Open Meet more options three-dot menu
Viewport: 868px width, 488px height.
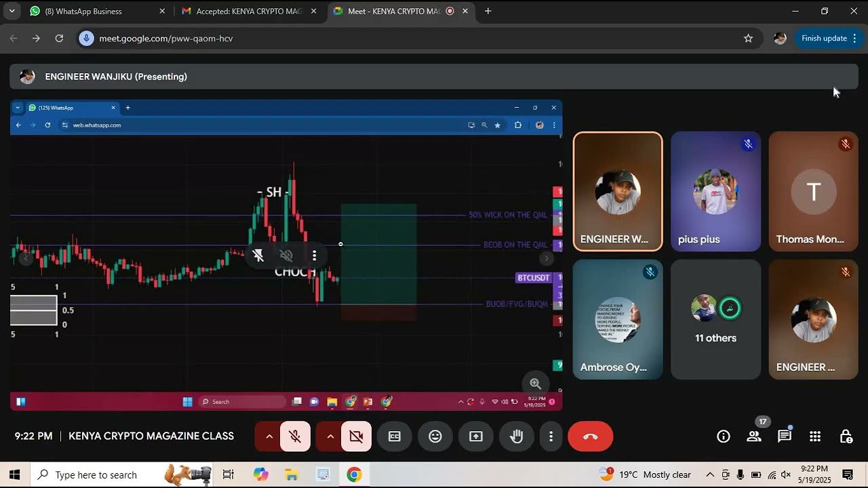(x=551, y=436)
